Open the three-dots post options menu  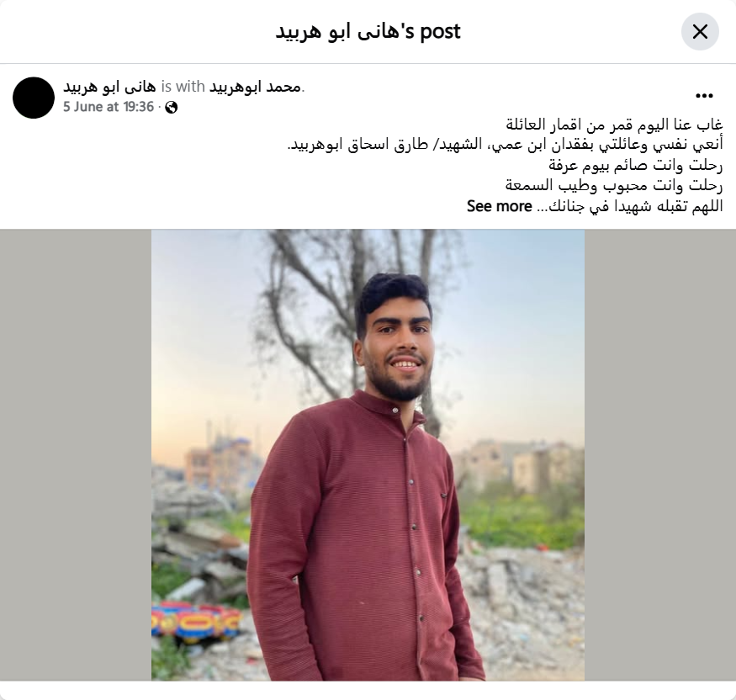[x=704, y=96]
